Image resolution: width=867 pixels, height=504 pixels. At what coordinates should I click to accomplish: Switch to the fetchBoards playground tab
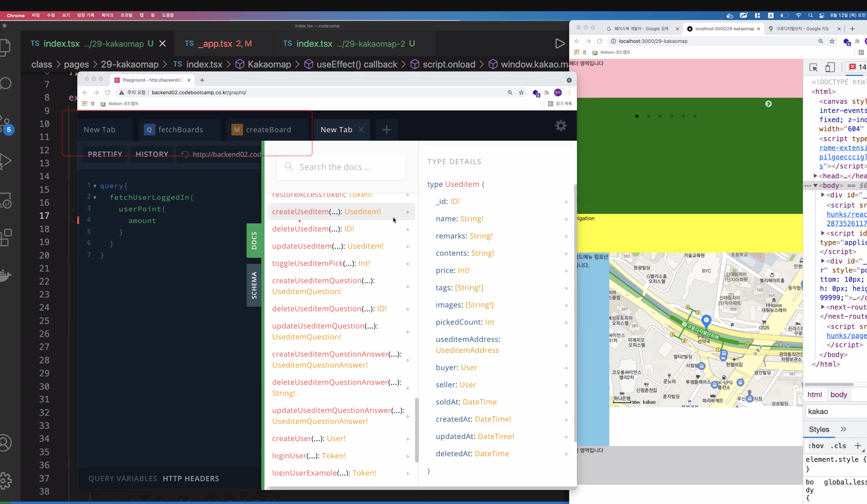click(x=180, y=130)
